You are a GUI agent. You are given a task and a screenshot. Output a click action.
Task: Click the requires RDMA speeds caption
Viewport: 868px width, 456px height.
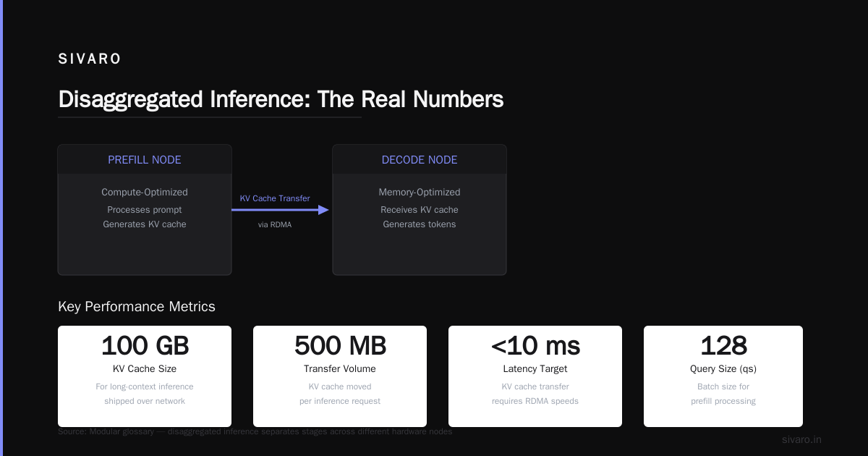click(x=535, y=401)
